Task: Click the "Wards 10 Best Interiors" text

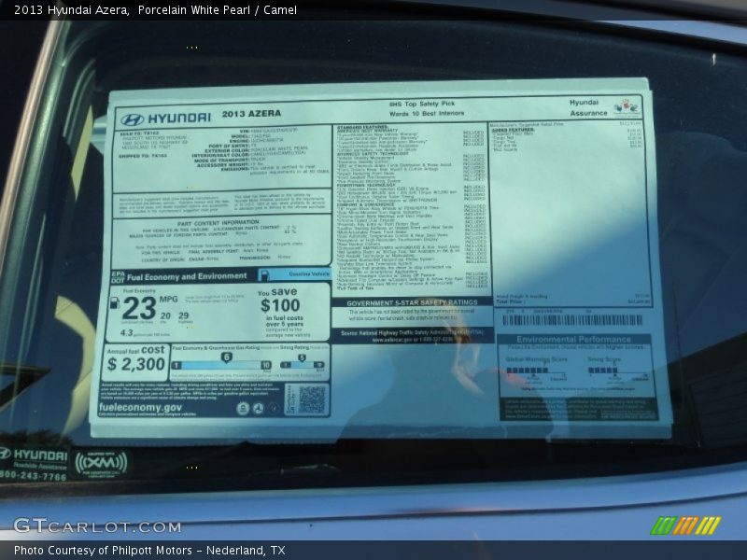Action: 427,114
